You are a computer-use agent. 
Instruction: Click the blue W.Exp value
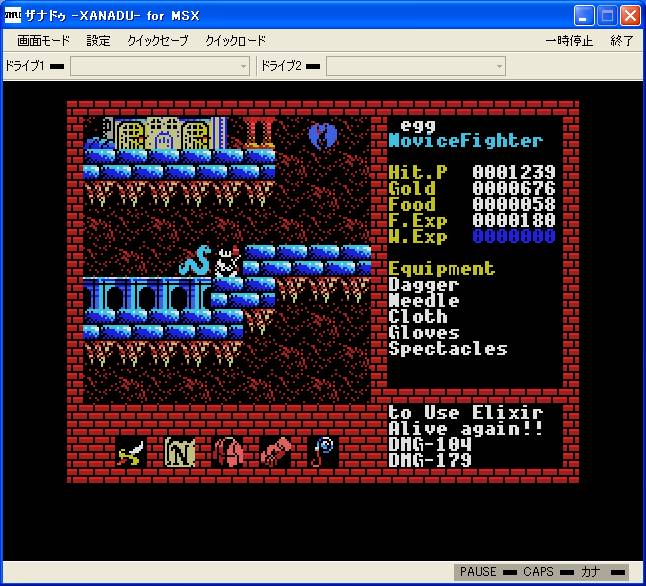point(514,236)
